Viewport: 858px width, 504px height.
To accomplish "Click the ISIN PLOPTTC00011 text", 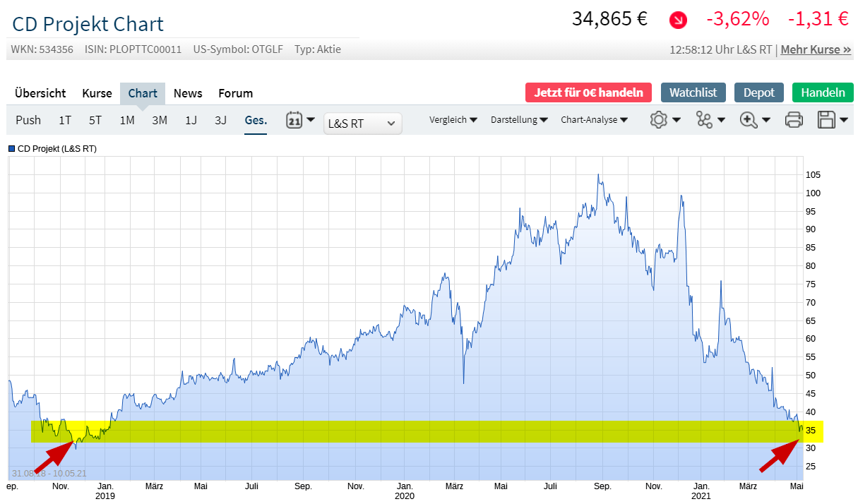I will (x=133, y=49).
